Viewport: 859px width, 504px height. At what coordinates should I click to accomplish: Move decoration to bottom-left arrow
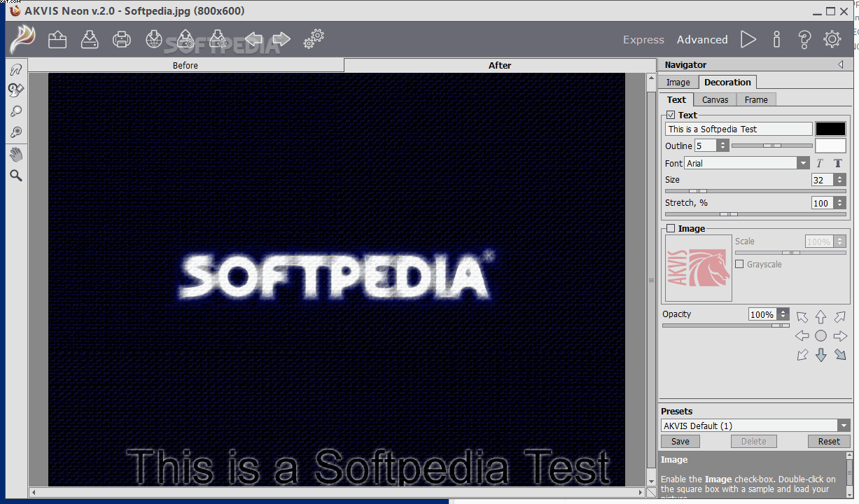coord(802,355)
